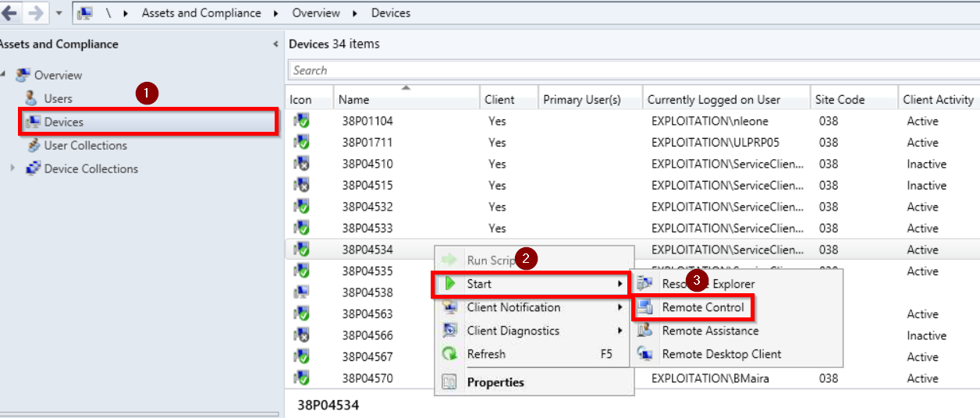Image resolution: width=980 pixels, height=418 pixels.
Task: Collapse the Assets and Compliance pane
Action: tap(275, 44)
